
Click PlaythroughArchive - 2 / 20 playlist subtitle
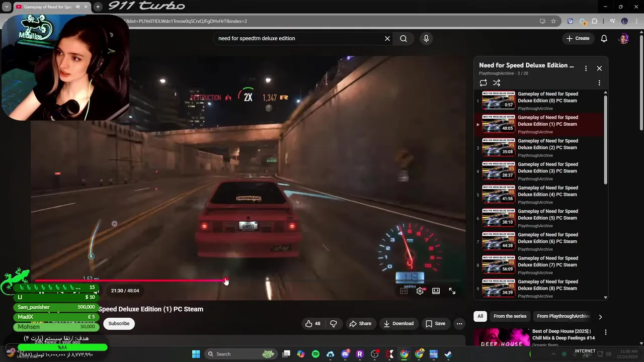[504, 73]
